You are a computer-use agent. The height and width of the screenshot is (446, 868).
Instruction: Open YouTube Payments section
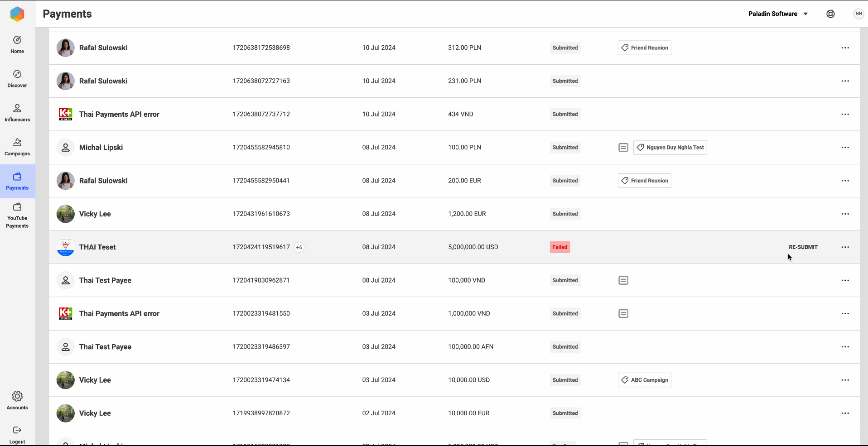(x=17, y=215)
